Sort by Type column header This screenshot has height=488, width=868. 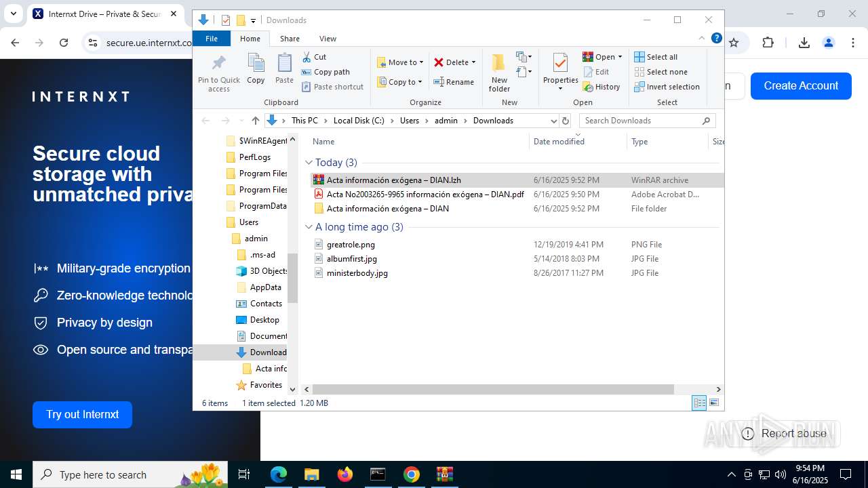click(x=667, y=142)
